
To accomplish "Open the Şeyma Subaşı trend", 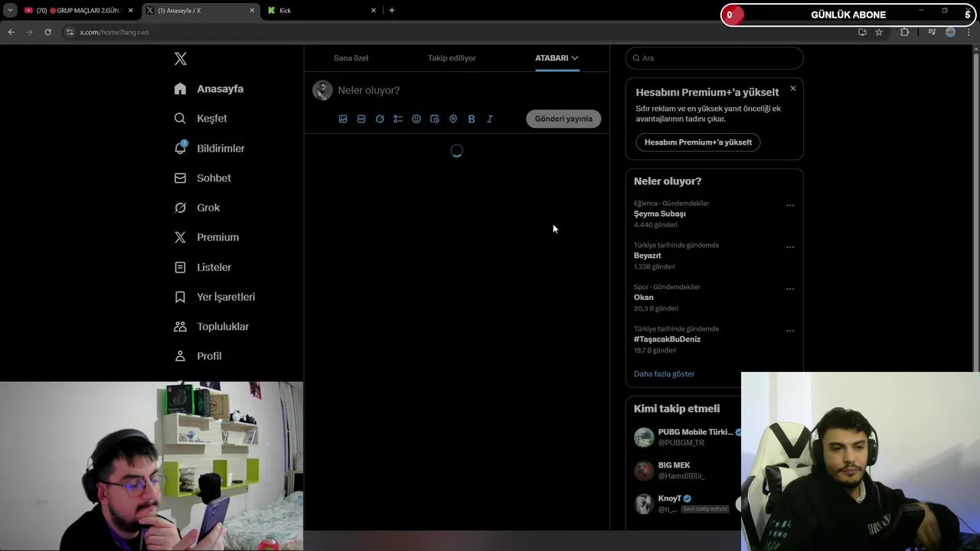I will tap(660, 214).
